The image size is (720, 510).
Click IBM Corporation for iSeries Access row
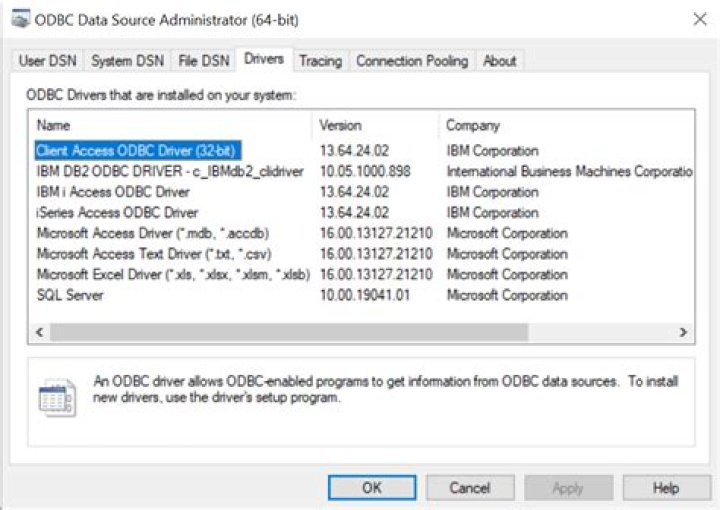click(492, 213)
